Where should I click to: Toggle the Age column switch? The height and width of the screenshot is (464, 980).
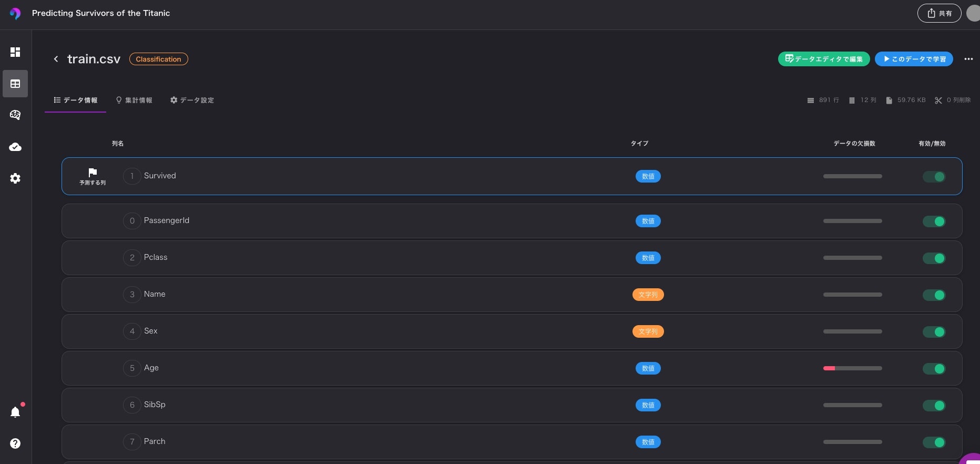coord(934,369)
